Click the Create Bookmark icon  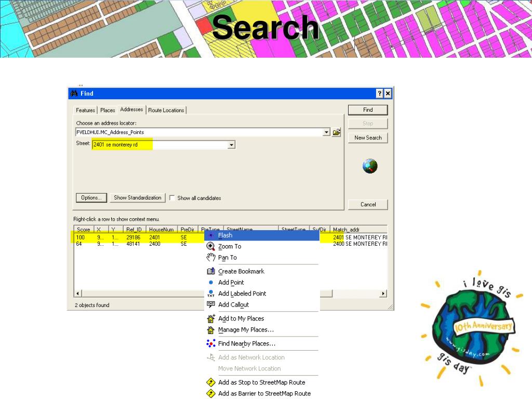pos(210,271)
